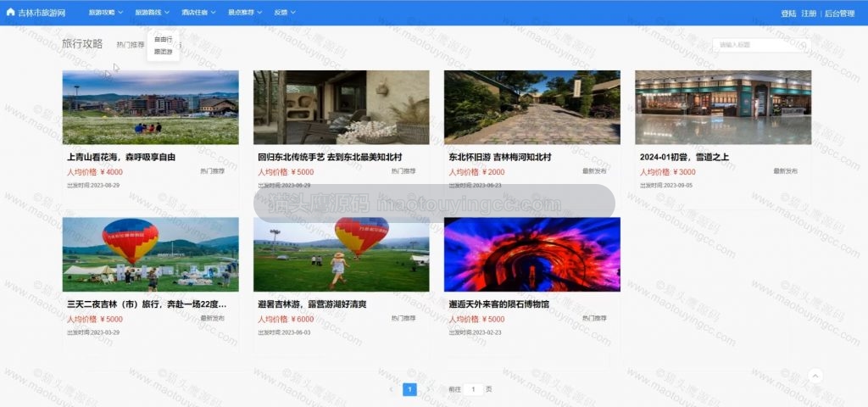The width and height of the screenshot is (868, 407).
Task: Open article 三天二夜吉林（市）旅行
Action: (x=147, y=304)
